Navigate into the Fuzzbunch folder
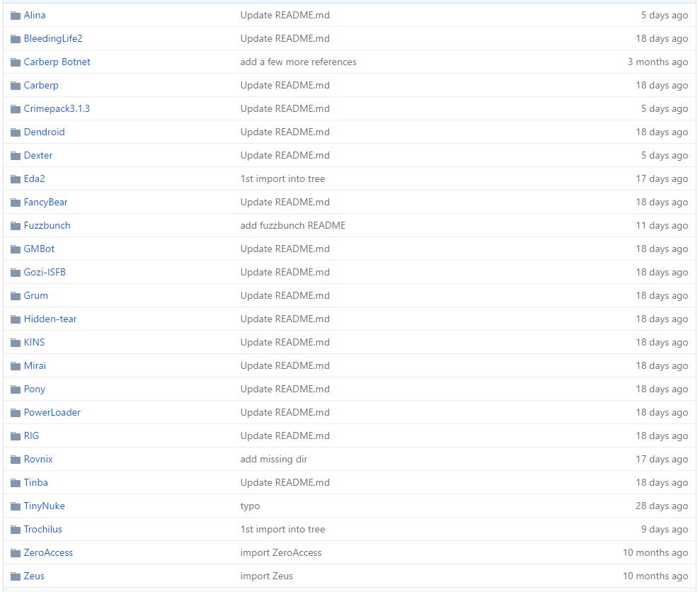Image resolution: width=700 pixels, height=592 pixels. (47, 225)
